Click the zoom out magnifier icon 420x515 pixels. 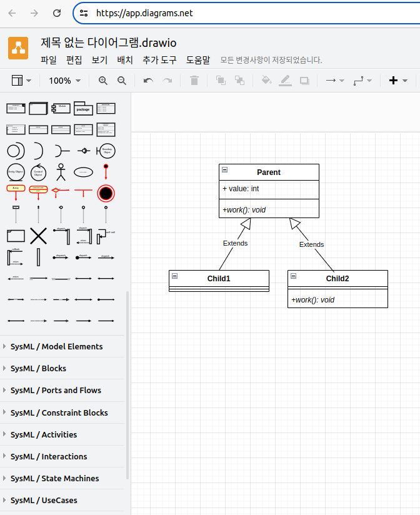tap(122, 81)
